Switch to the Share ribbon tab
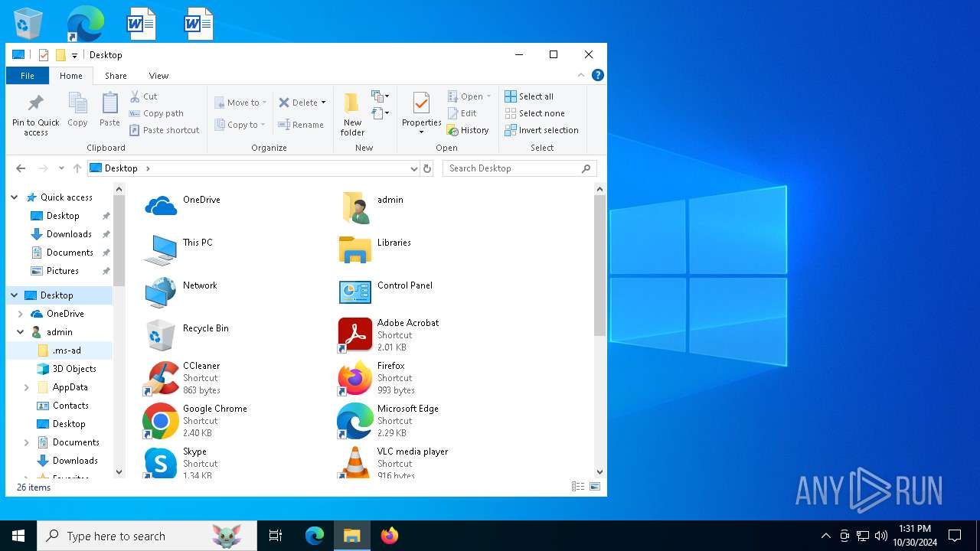Viewport: 980px width, 551px height. [x=116, y=76]
